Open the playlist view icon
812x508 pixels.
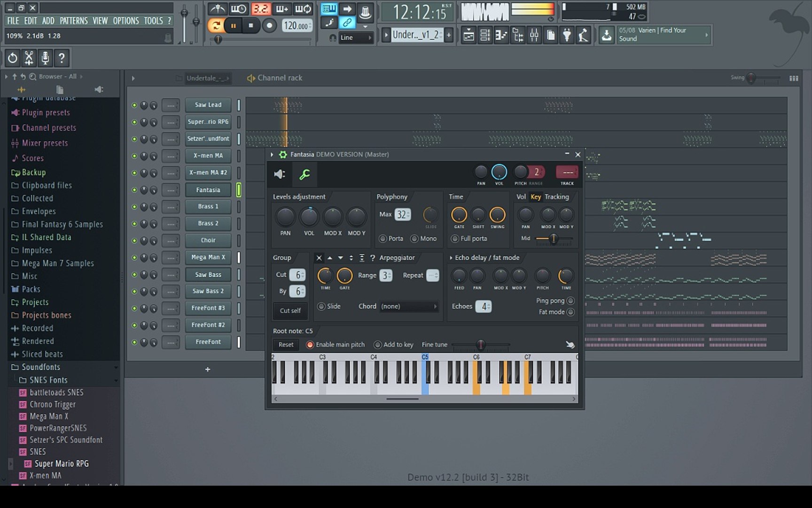tap(468, 35)
